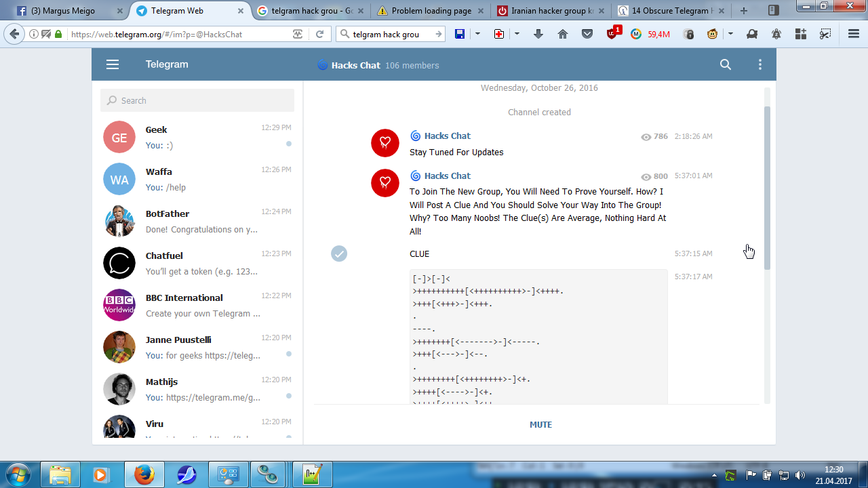Close the Telegram Web tab
The image size is (868, 488).
(241, 11)
